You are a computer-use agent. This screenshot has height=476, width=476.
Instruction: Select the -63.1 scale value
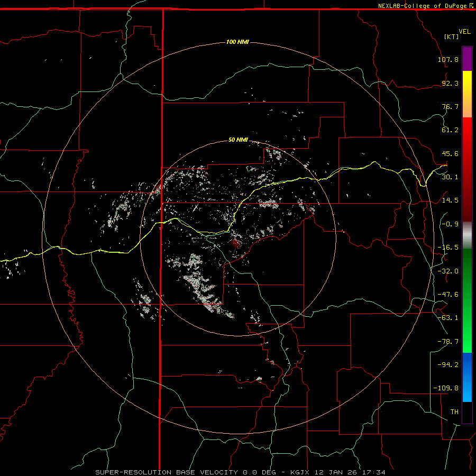click(448, 318)
